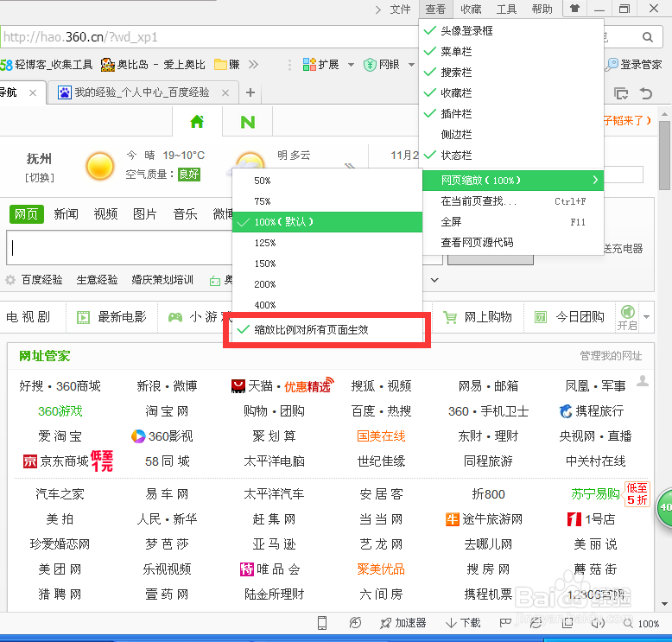This screenshot has height=642, width=672.
Task: Open the 收藏 menu
Action: (471, 9)
